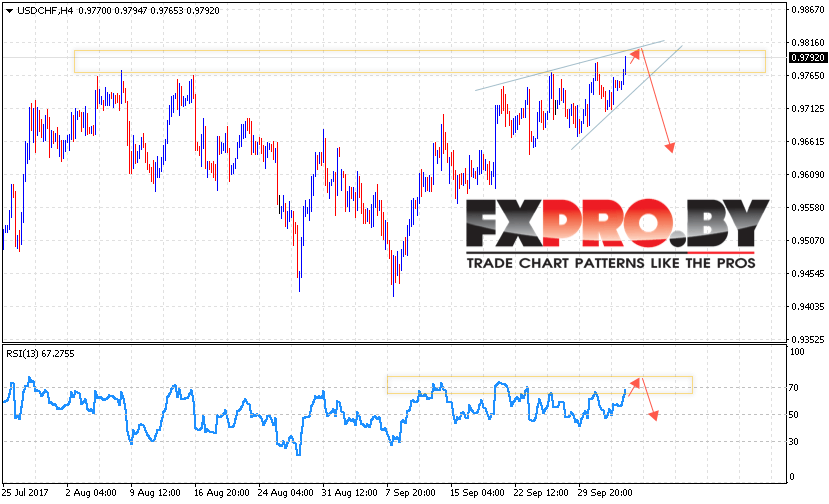Select RSI scale label 0
Viewport: 829px width, 504px height.
[x=791, y=476]
